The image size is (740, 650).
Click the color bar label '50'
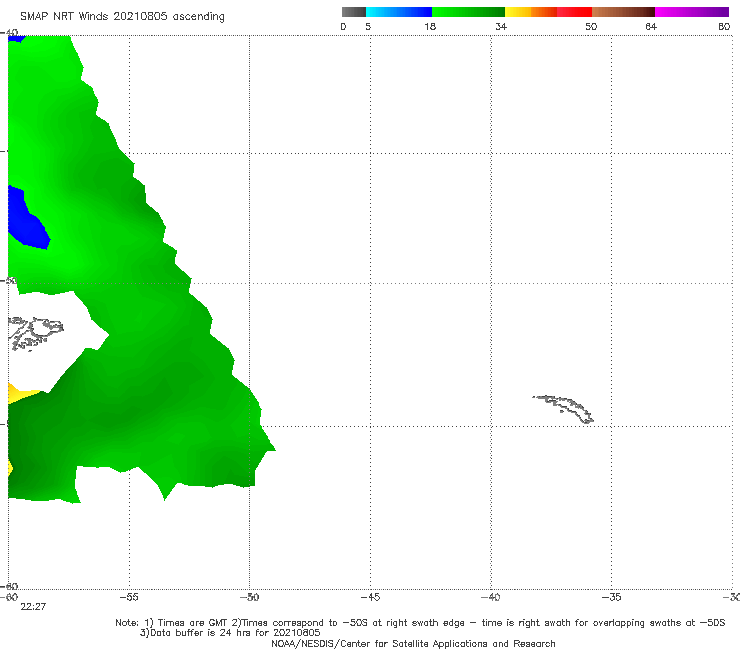tap(591, 26)
